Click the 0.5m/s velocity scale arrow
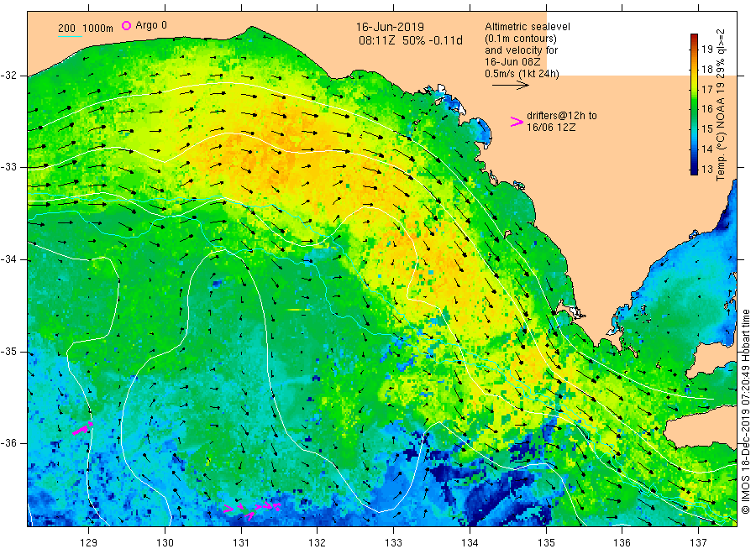Viewport: 756px width, 554px height. pyautogui.click(x=511, y=86)
